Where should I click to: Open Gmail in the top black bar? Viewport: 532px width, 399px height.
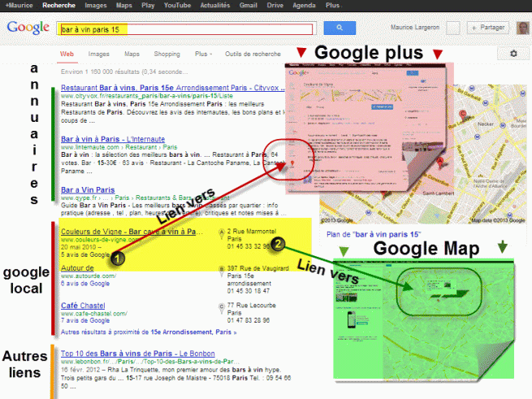[x=248, y=6]
